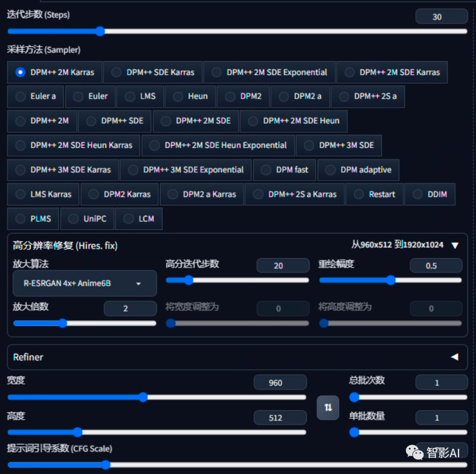Click the CFG Scale slider handle
Image resolution: width=476 pixels, height=474 pixels.
click(x=106, y=465)
